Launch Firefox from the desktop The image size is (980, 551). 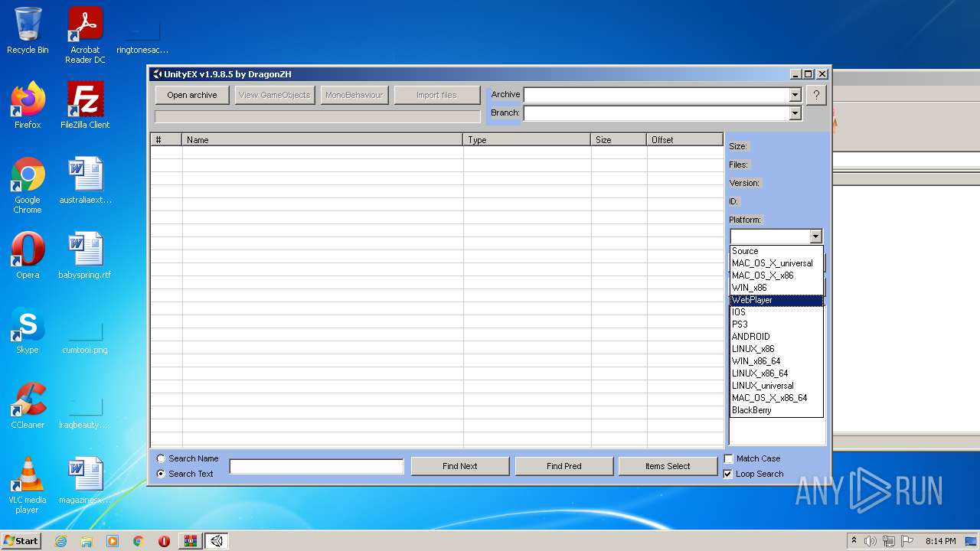[28, 106]
